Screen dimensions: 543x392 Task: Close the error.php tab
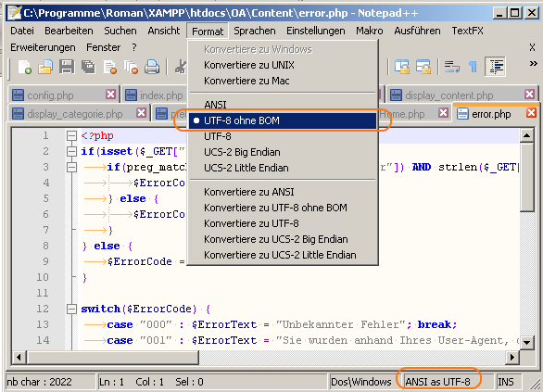532,113
